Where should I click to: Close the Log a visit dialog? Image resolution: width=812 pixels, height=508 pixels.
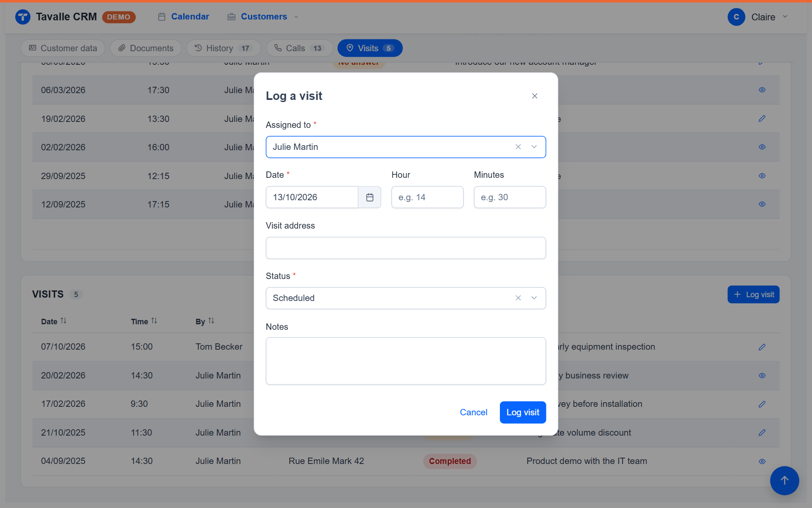[x=535, y=96]
